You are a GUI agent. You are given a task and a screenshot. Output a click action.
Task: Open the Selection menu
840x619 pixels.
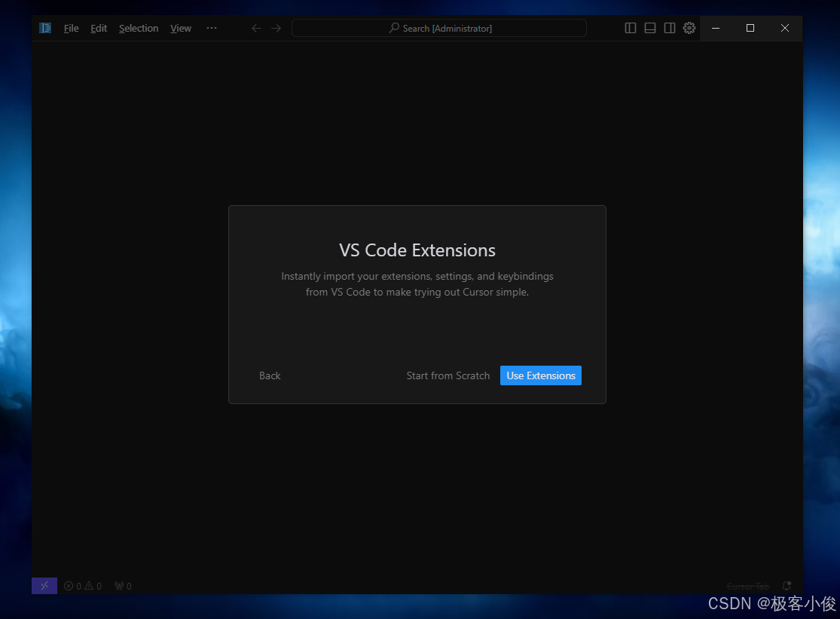point(139,29)
